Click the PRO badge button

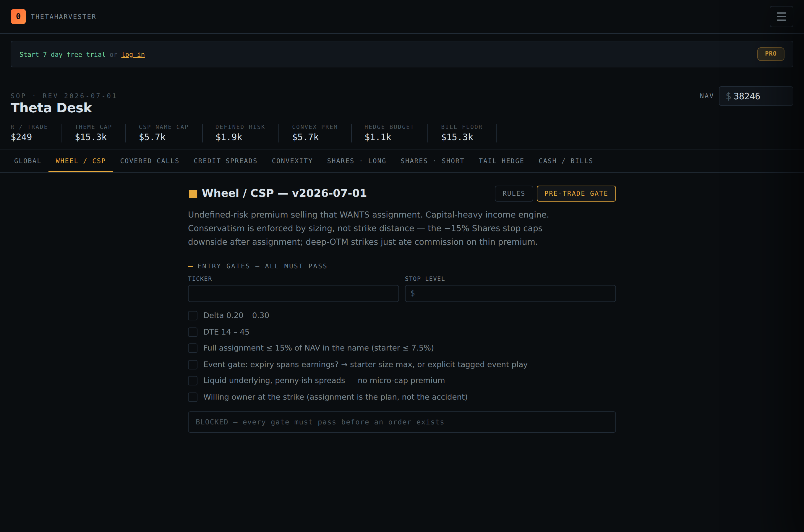coord(770,54)
